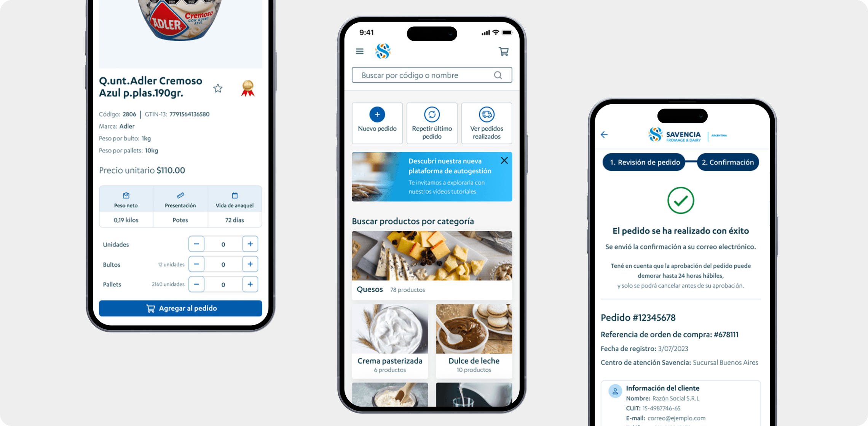Tap Agregar al pedido button
The height and width of the screenshot is (426, 868).
coord(181,308)
